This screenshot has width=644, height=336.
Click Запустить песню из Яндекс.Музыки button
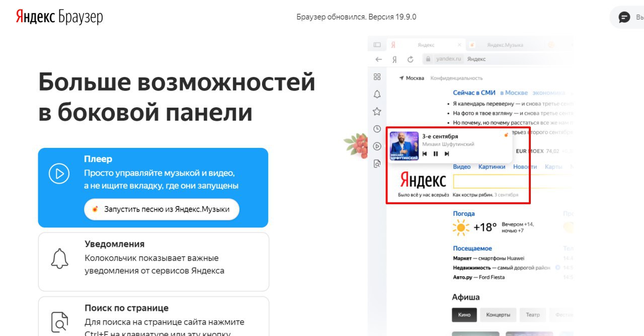[162, 209]
